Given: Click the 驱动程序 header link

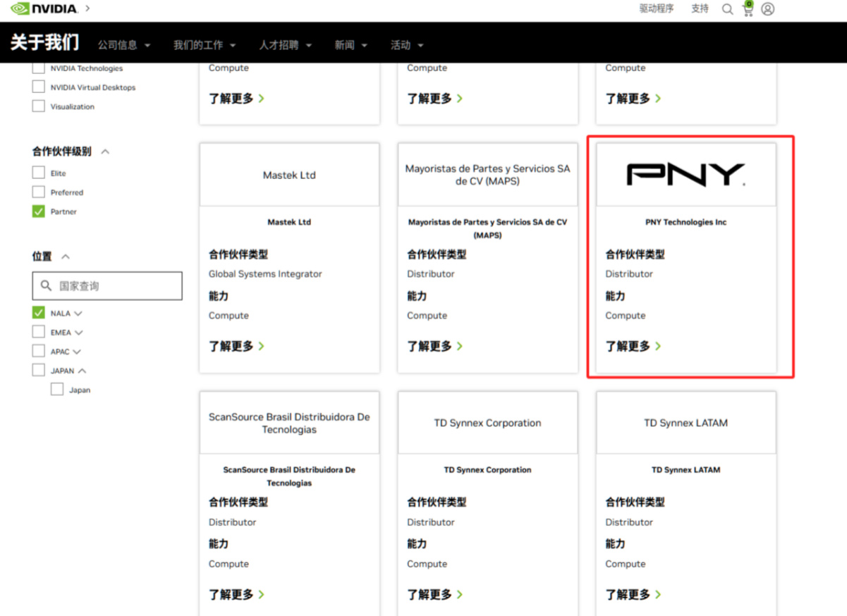Looking at the screenshot, I should tap(657, 8).
